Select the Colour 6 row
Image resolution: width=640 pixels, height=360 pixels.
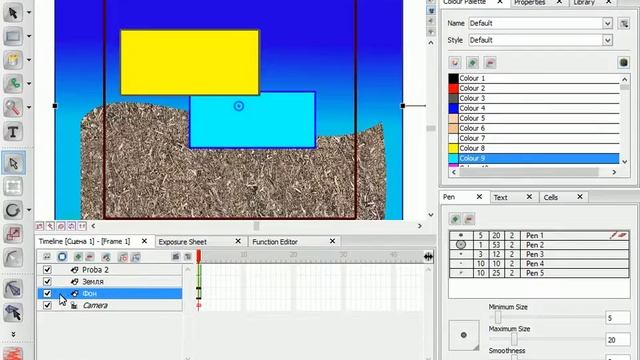point(534,128)
